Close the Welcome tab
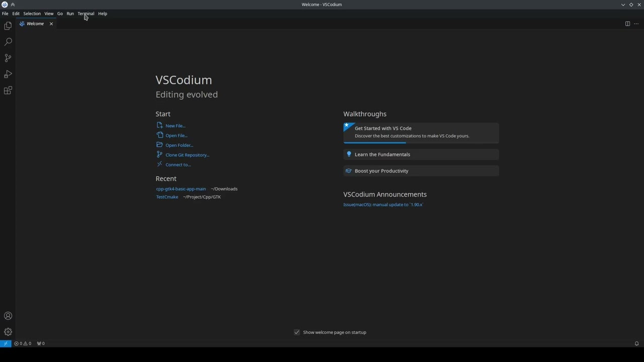The image size is (644, 362). coord(51,24)
